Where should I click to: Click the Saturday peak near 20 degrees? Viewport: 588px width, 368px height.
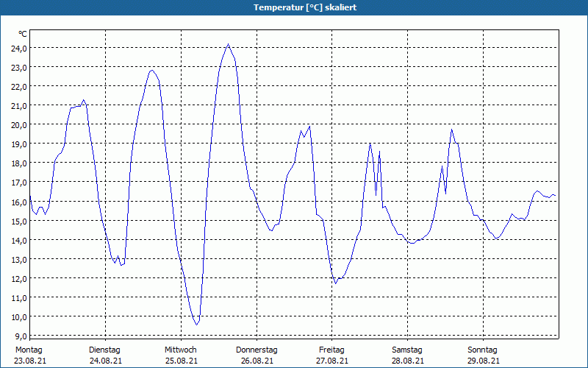coord(452,130)
